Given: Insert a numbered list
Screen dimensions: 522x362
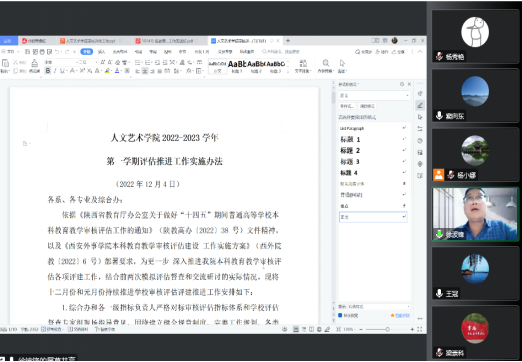Looking at the screenshot, I should [x=147, y=62].
